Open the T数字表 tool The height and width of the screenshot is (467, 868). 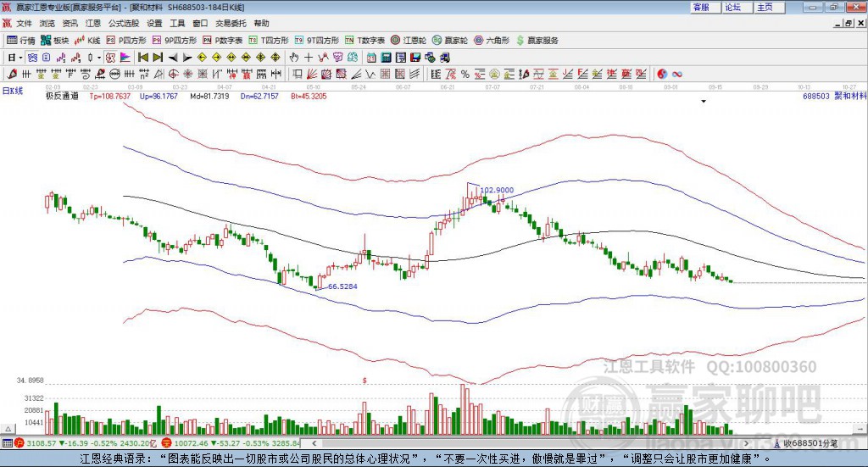pyautogui.click(x=364, y=41)
